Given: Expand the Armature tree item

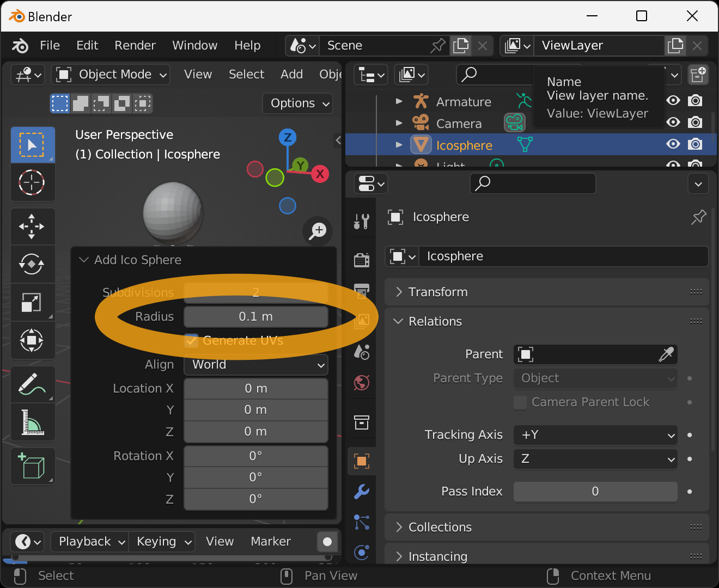Looking at the screenshot, I should (x=399, y=101).
